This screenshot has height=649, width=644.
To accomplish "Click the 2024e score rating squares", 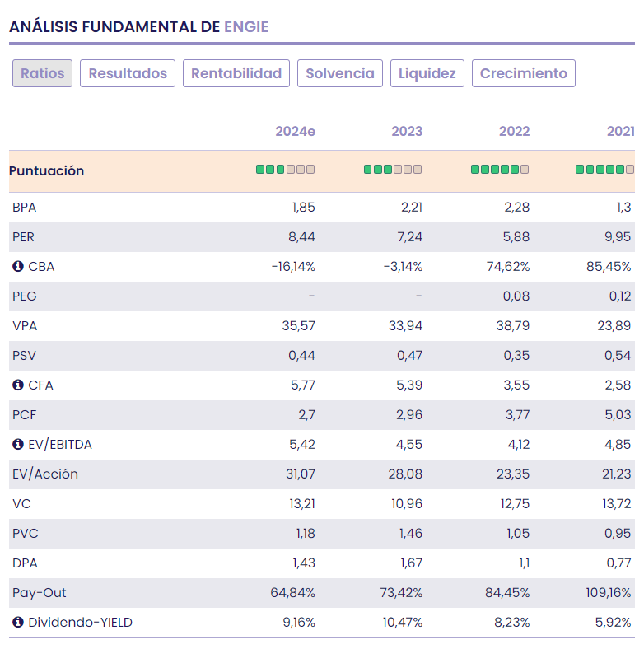I will click(285, 170).
